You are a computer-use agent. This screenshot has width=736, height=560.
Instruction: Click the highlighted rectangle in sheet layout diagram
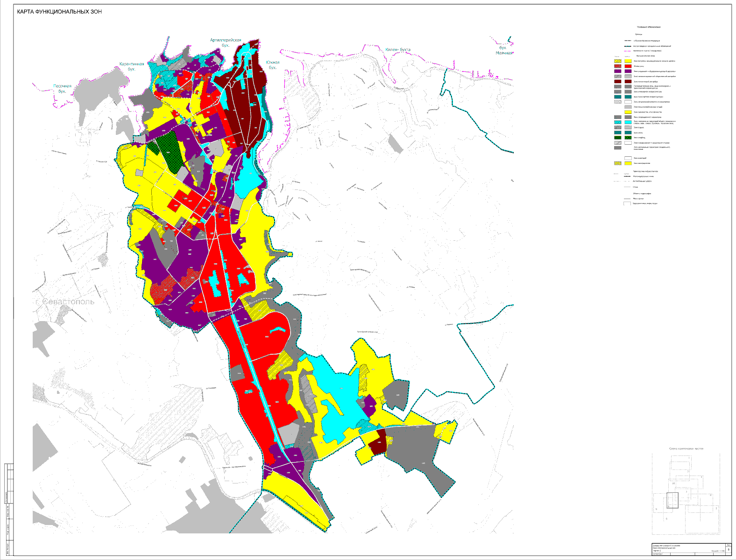(x=672, y=499)
